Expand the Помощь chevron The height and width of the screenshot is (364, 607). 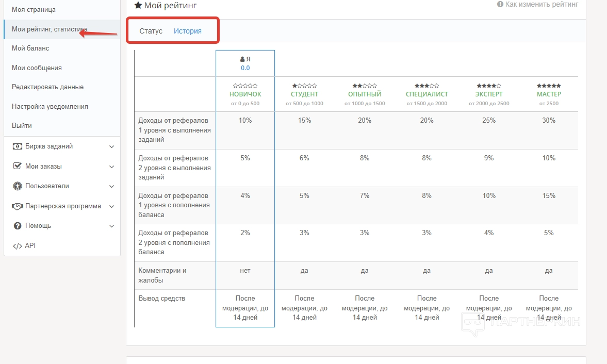tap(112, 226)
